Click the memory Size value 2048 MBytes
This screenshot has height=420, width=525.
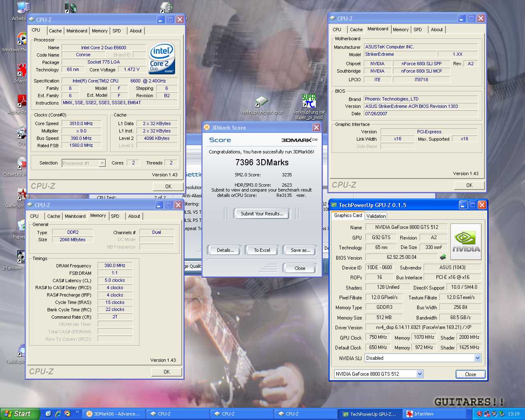click(x=73, y=240)
